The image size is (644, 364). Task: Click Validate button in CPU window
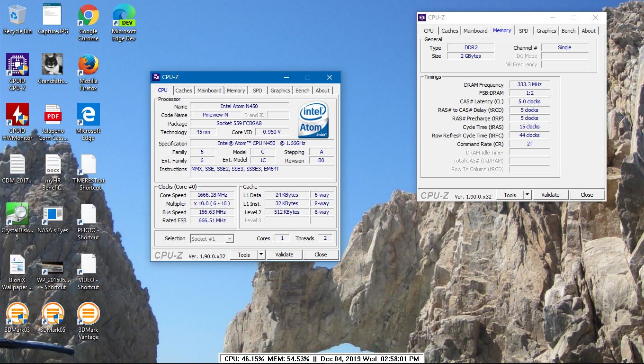point(284,255)
